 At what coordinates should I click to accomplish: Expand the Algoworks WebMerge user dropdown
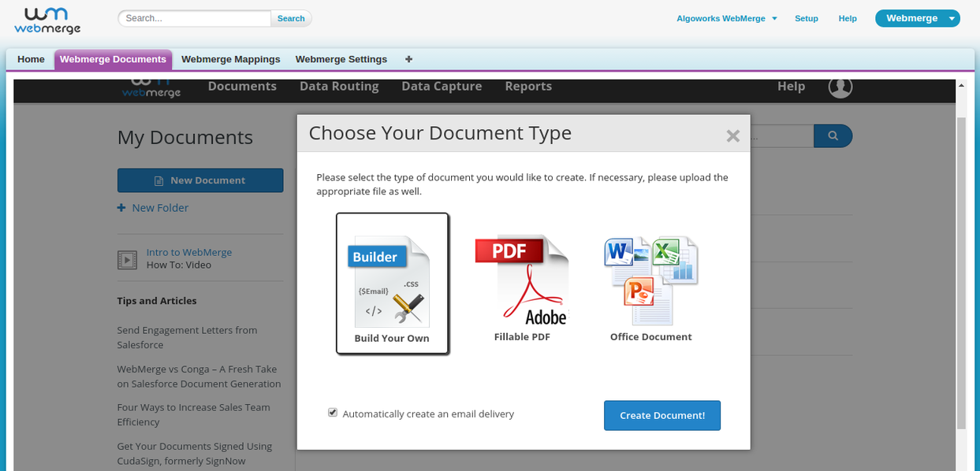point(727,18)
